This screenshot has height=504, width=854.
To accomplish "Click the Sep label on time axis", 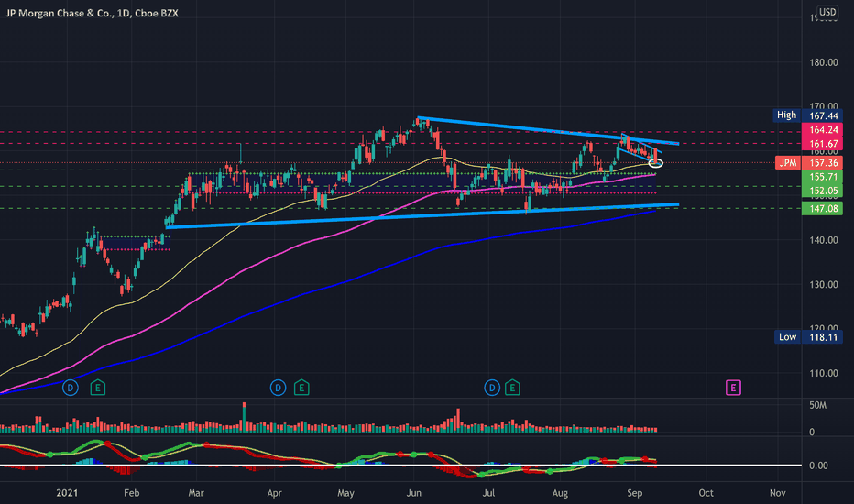I will (635, 493).
